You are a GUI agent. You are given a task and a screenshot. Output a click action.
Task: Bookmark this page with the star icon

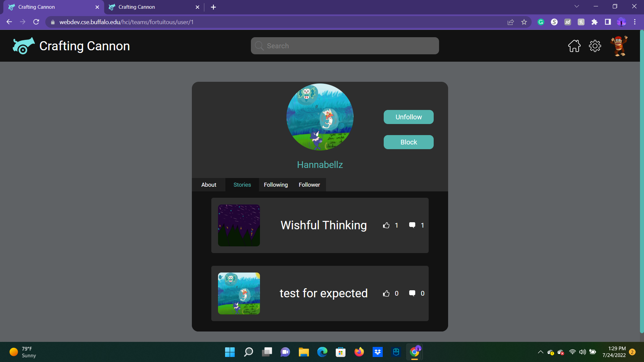524,22
